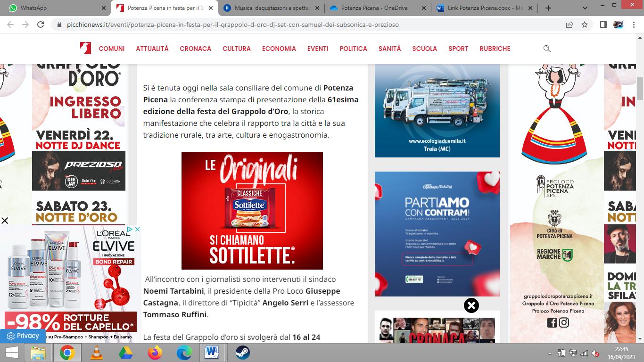Open the Chrome three-dot menu

tap(633, 25)
